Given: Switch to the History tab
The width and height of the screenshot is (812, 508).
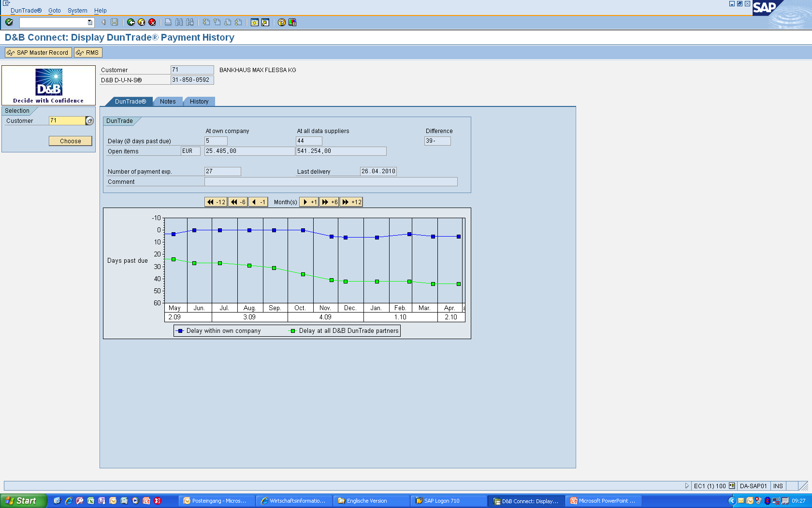Looking at the screenshot, I should (199, 102).
